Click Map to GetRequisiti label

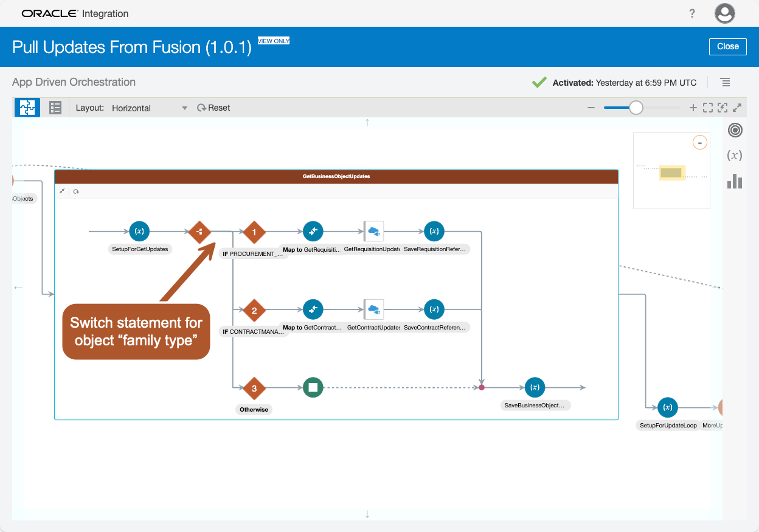(x=313, y=249)
